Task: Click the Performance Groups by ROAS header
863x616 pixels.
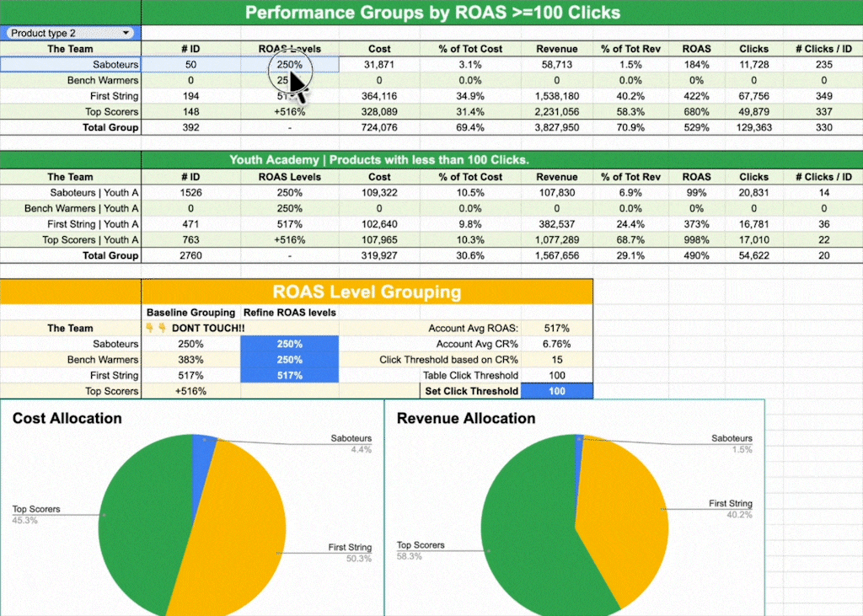Action: point(432,13)
